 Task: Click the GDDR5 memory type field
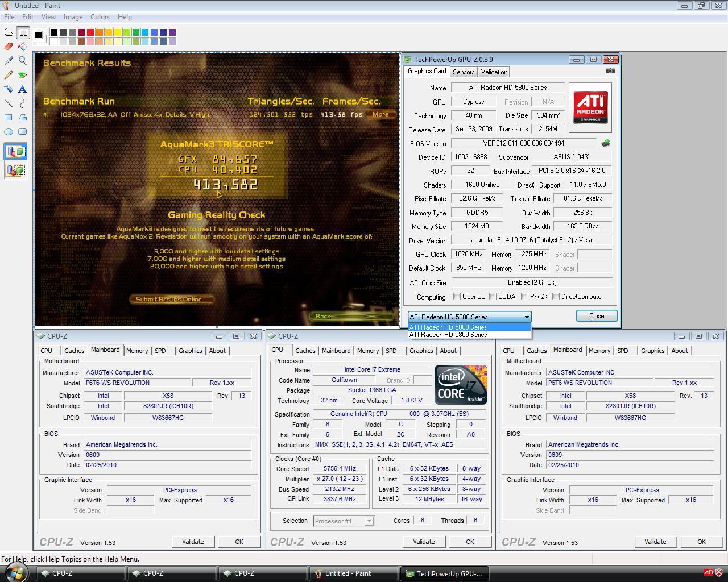click(x=477, y=213)
